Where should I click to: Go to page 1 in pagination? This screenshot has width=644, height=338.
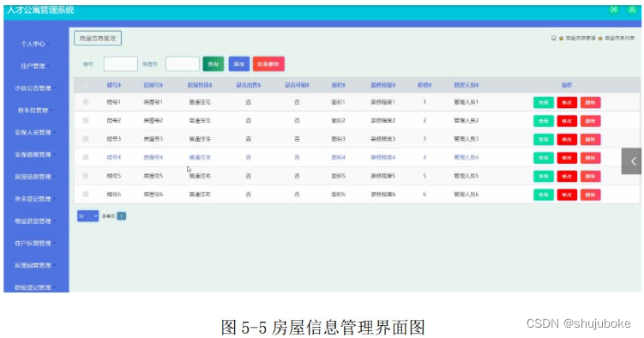point(122,216)
